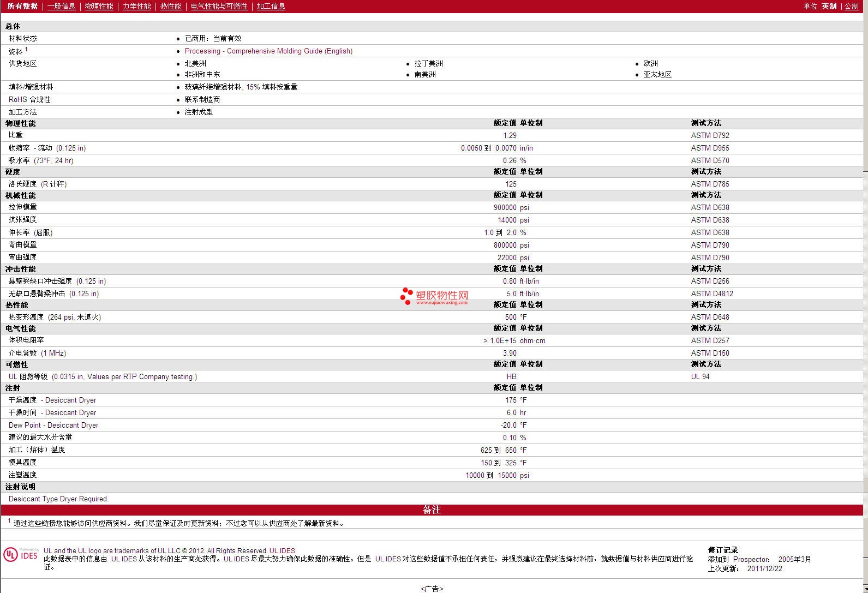Click the UL IDES logo in footer
The width and height of the screenshot is (868, 593).
coord(21,554)
